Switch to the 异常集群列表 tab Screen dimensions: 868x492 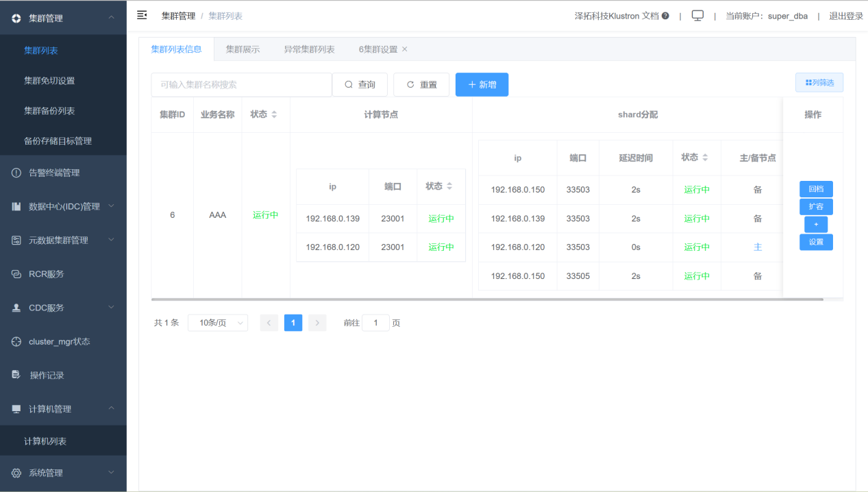(309, 49)
